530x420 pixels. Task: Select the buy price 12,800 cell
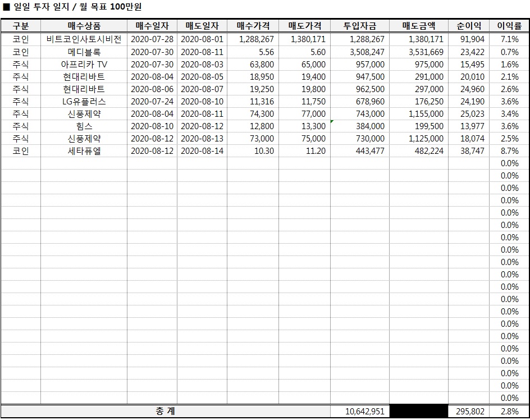[x=253, y=126]
